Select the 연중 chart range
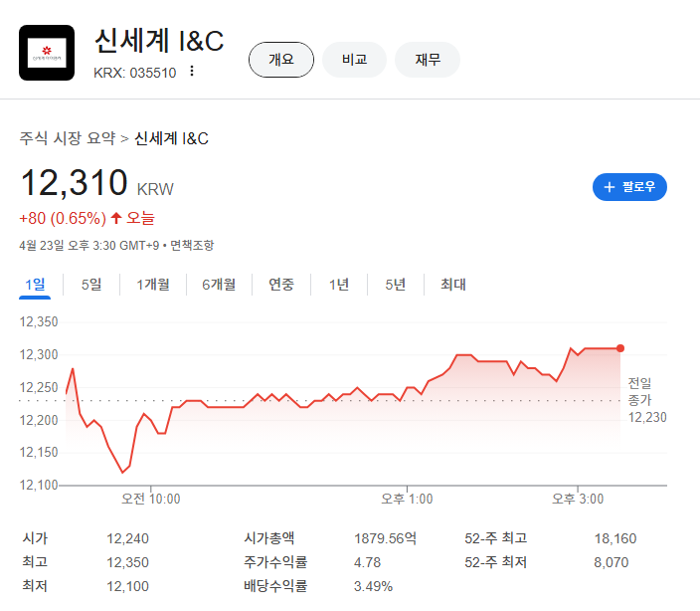The height and width of the screenshot is (611, 700). (281, 285)
